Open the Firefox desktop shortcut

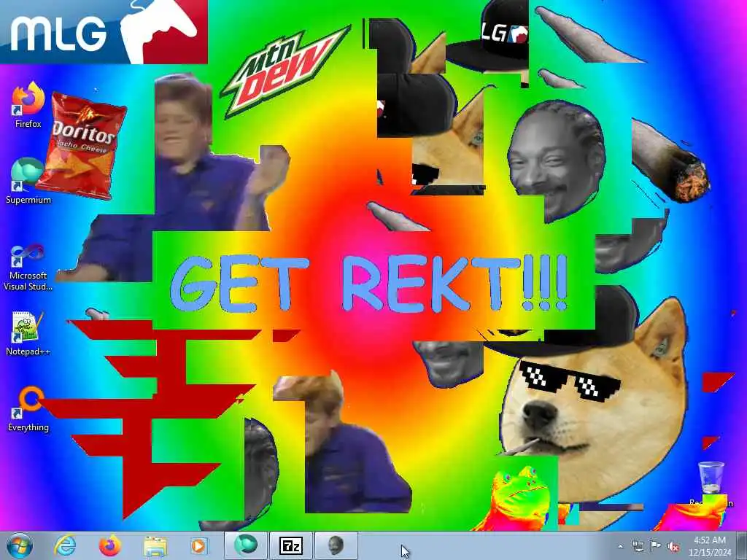28,105
